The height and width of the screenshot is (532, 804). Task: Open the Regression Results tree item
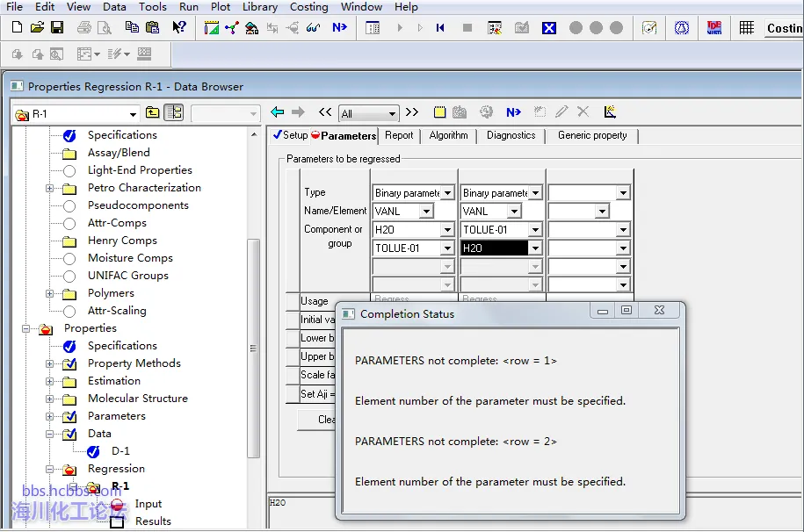tap(153, 521)
